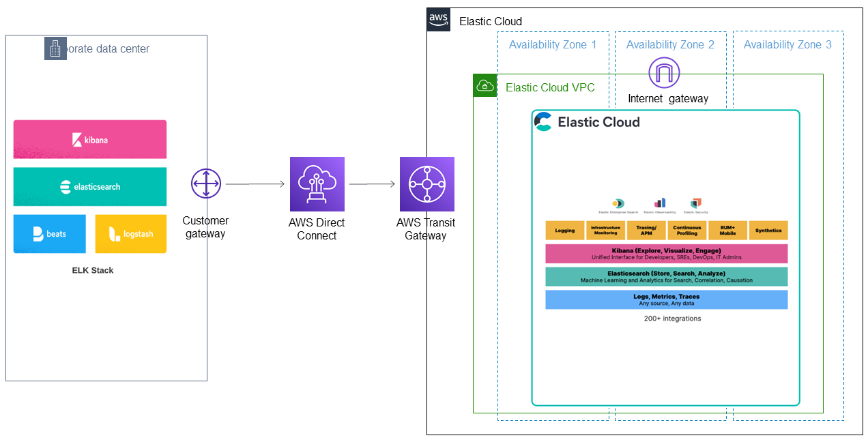The height and width of the screenshot is (440, 868).
Task: Select the Elastic Observability icon
Action: point(659,203)
